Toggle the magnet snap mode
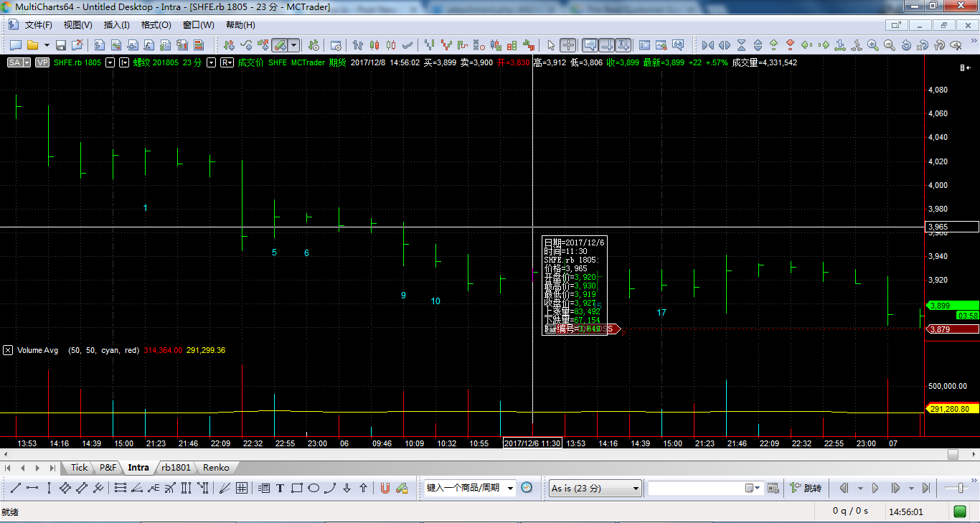Image resolution: width=980 pixels, height=523 pixels. (385, 489)
